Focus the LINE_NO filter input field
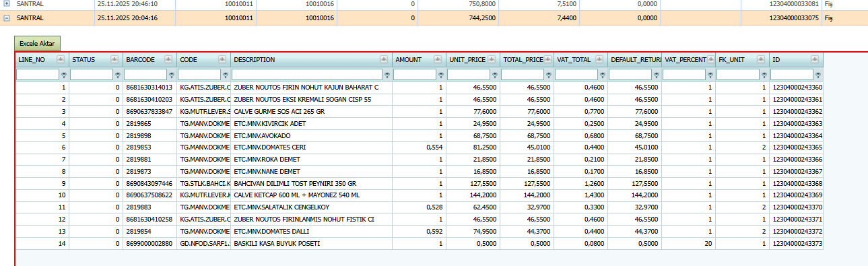868x266 pixels. tap(38, 75)
